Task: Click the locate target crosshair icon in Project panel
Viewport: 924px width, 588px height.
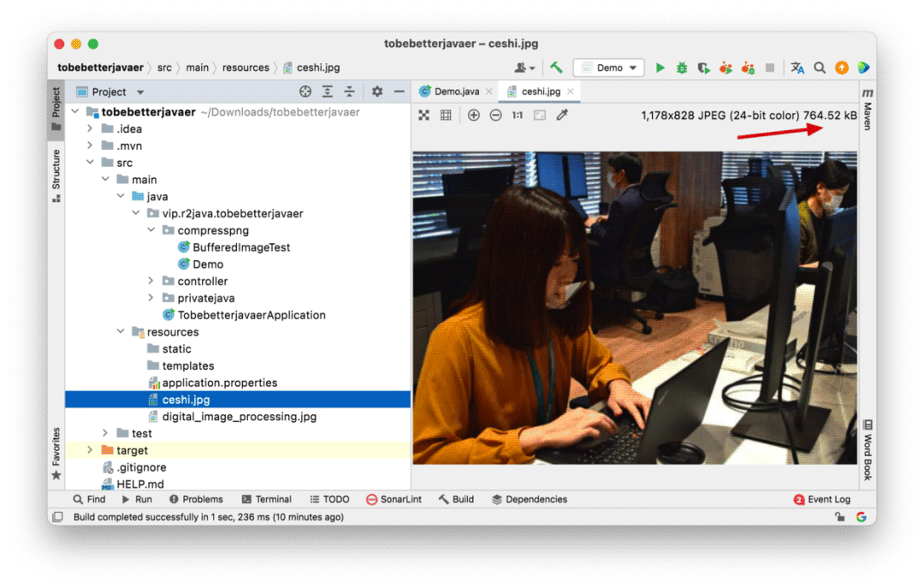Action: pos(305,92)
